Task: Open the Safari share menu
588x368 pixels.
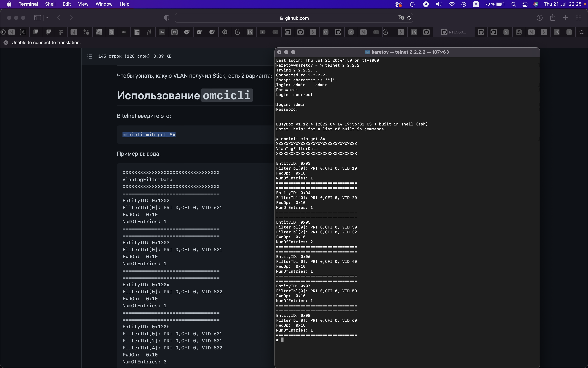Action: [x=553, y=18]
